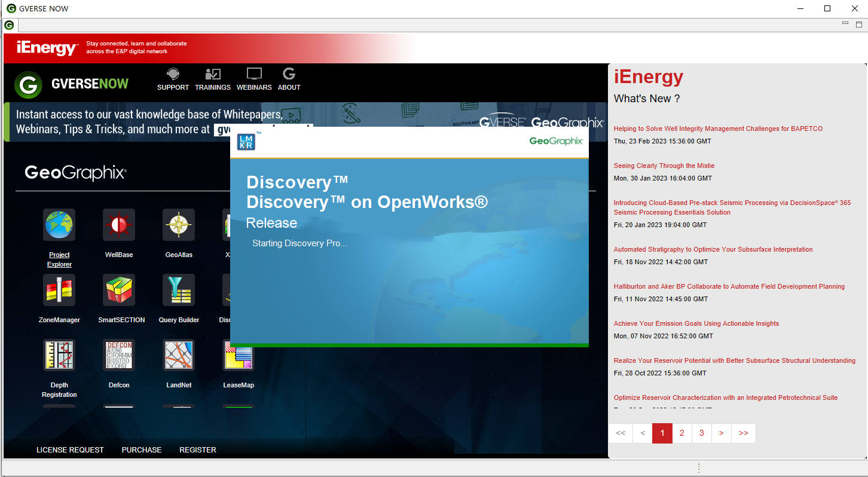
Task: Restore the inner document pane
Action: pyautogui.click(x=859, y=24)
